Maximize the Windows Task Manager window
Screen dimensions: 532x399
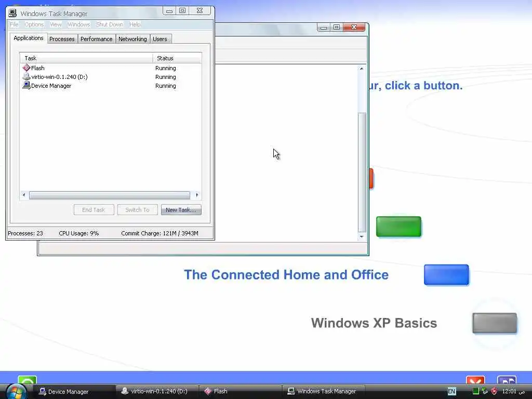click(182, 11)
